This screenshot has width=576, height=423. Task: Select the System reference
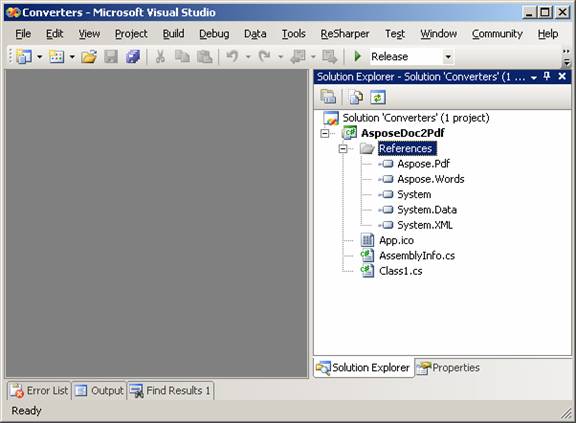[x=414, y=195]
